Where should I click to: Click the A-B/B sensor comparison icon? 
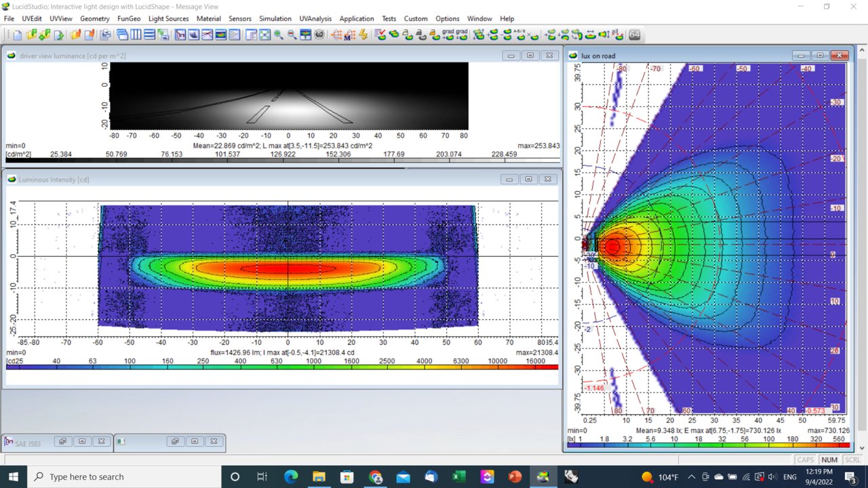click(521, 35)
